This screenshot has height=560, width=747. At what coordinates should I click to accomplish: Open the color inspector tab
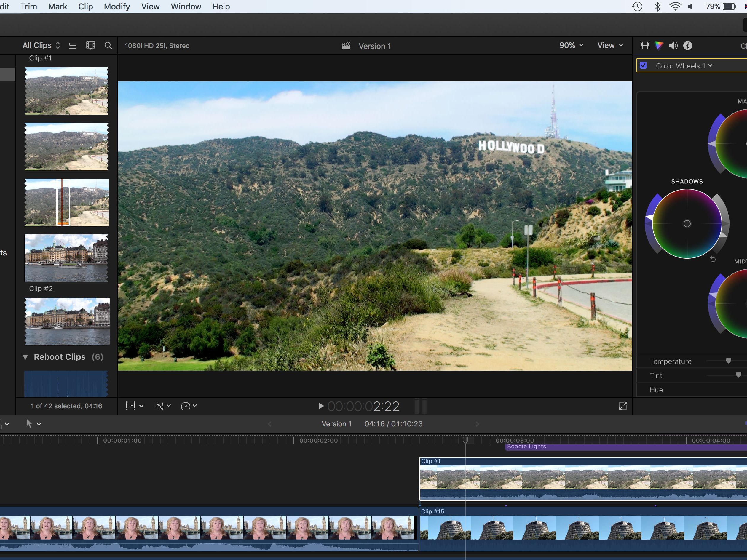(x=659, y=46)
